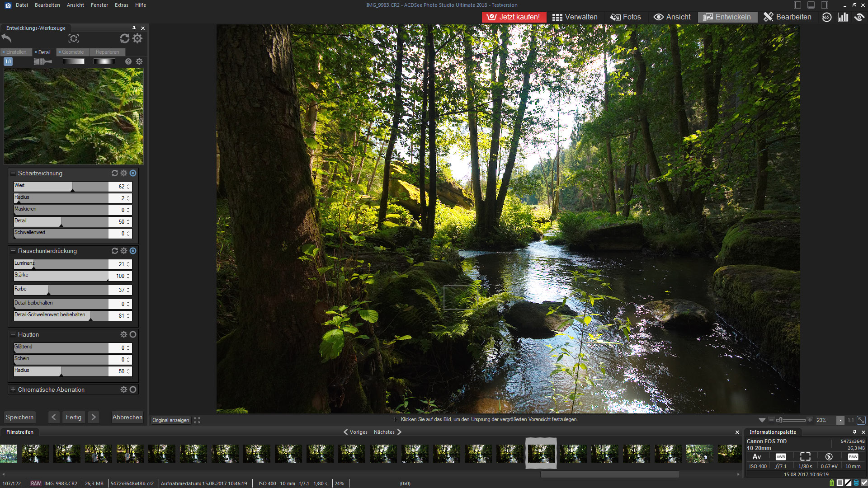Open the Dashboard bar chart mode icon
Image resolution: width=868 pixels, height=488 pixels.
tap(843, 17)
